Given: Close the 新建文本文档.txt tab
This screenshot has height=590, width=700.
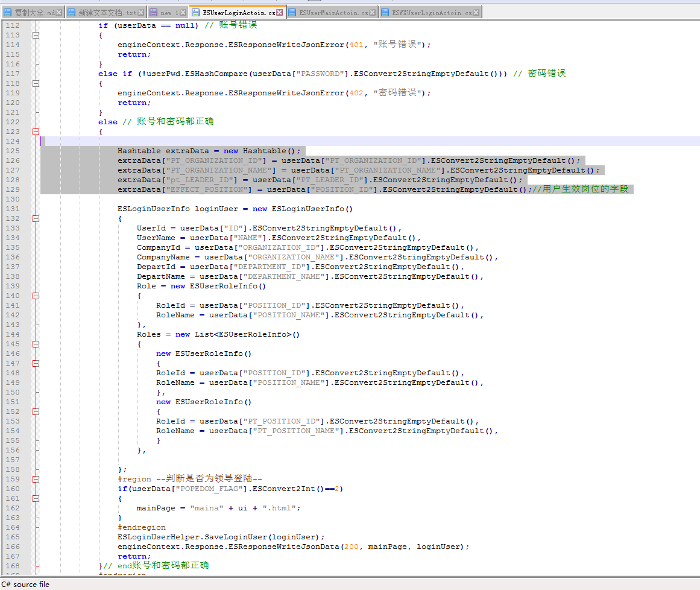Looking at the screenshot, I should [x=141, y=13].
